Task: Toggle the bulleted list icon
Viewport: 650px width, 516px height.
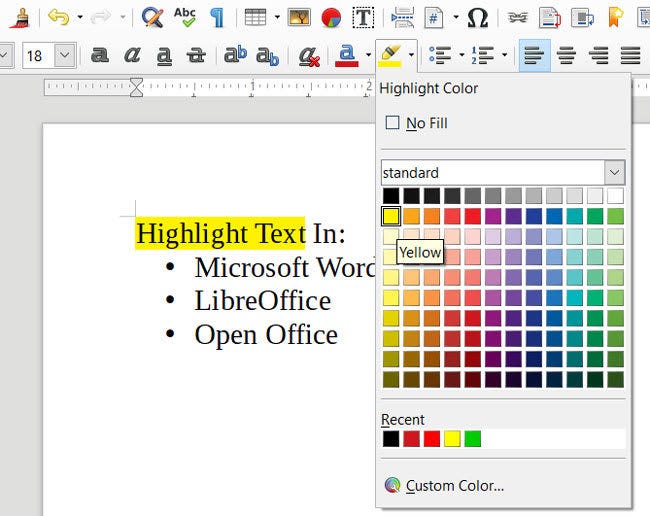Action: coord(440,55)
